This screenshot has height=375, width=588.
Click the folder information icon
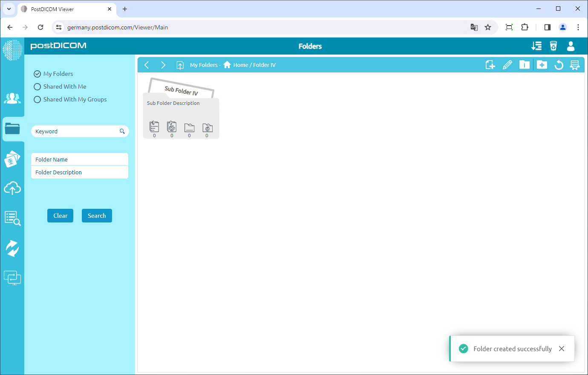[525, 64]
